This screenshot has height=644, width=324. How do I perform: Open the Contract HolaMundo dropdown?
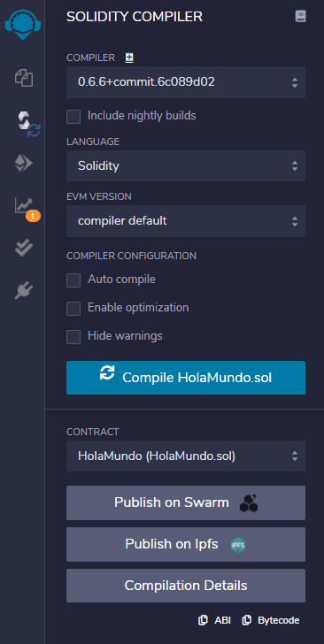[x=186, y=456]
